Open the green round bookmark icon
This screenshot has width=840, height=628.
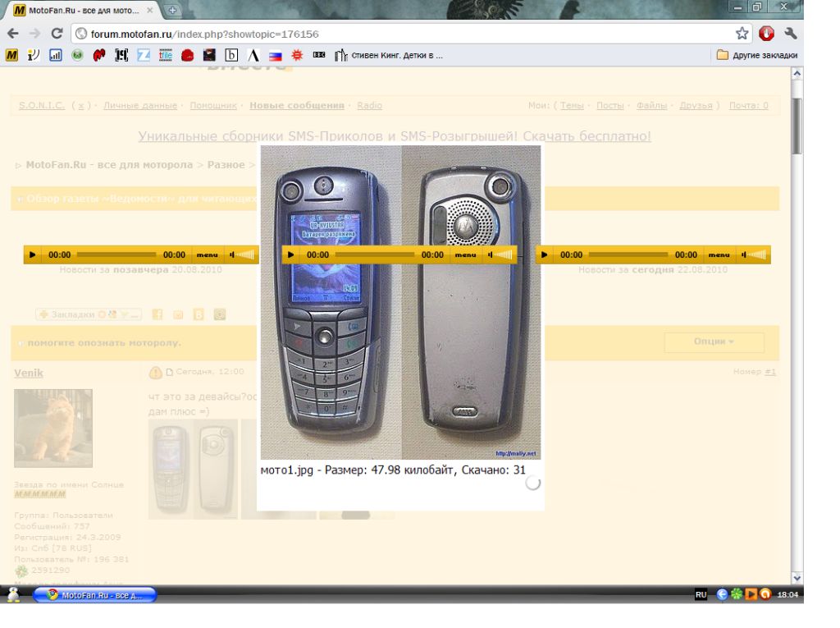(x=78, y=55)
